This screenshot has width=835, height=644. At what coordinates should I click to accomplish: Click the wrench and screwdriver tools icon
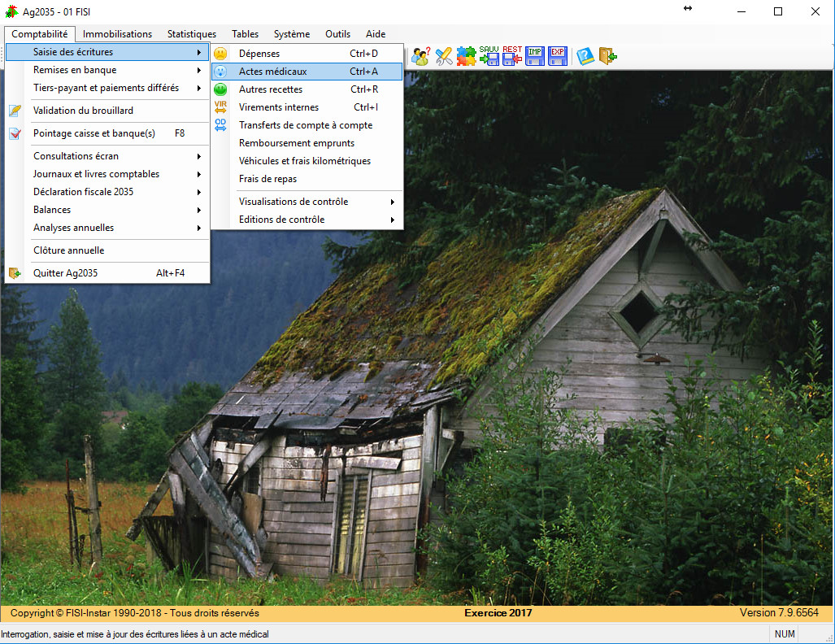(x=443, y=55)
